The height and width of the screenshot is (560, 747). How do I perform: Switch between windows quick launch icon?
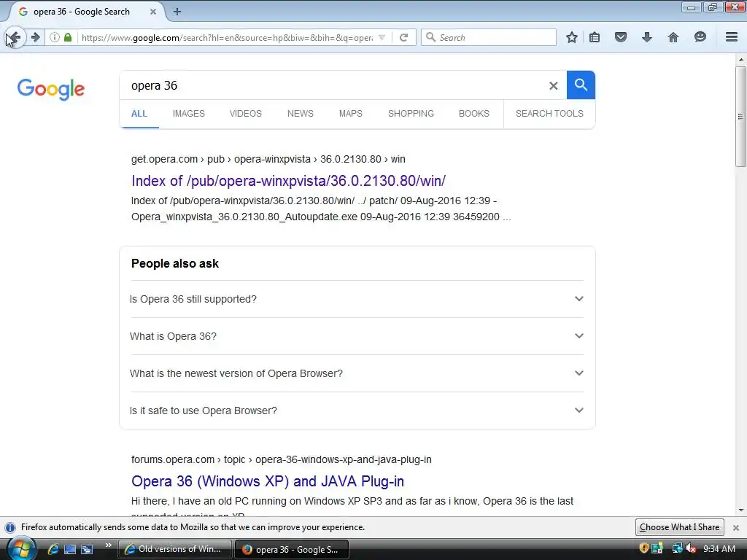pyautogui.click(x=87, y=549)
